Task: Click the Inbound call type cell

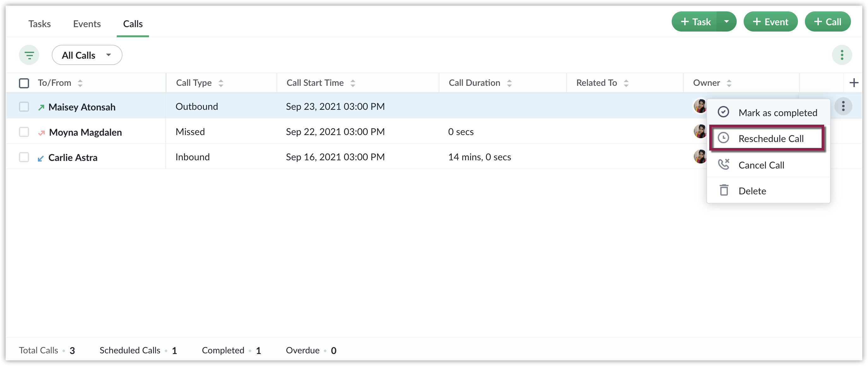Action: click(x=193, y=157)
